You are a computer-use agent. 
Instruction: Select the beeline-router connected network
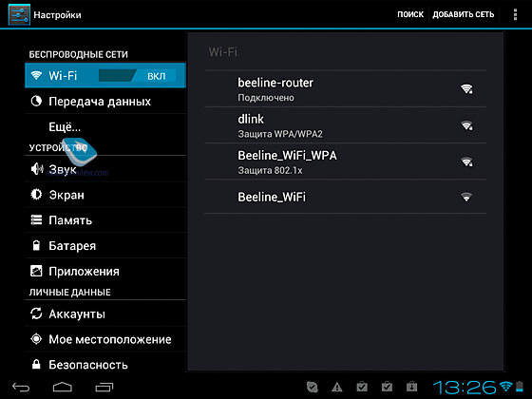coord(346,89)
